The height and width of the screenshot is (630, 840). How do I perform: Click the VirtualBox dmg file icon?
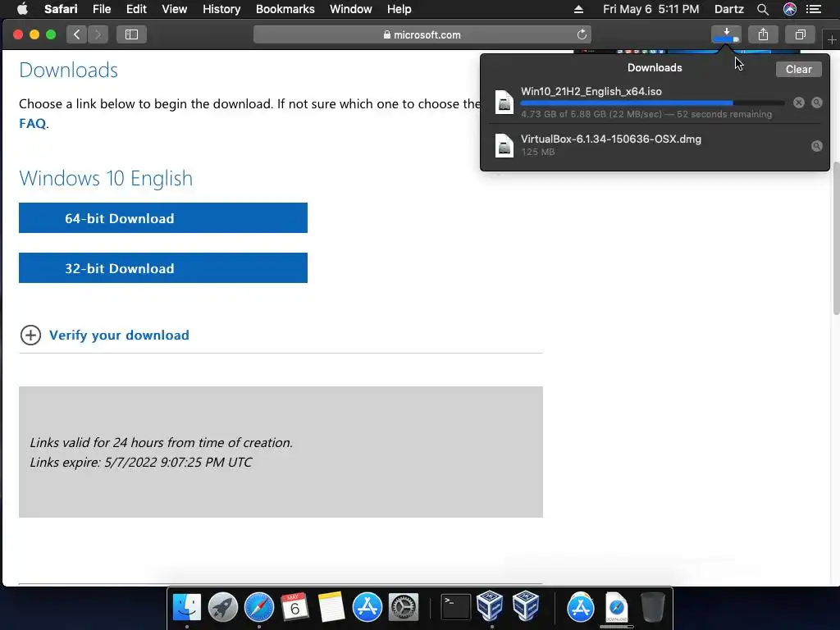click(x=504, y=145)
